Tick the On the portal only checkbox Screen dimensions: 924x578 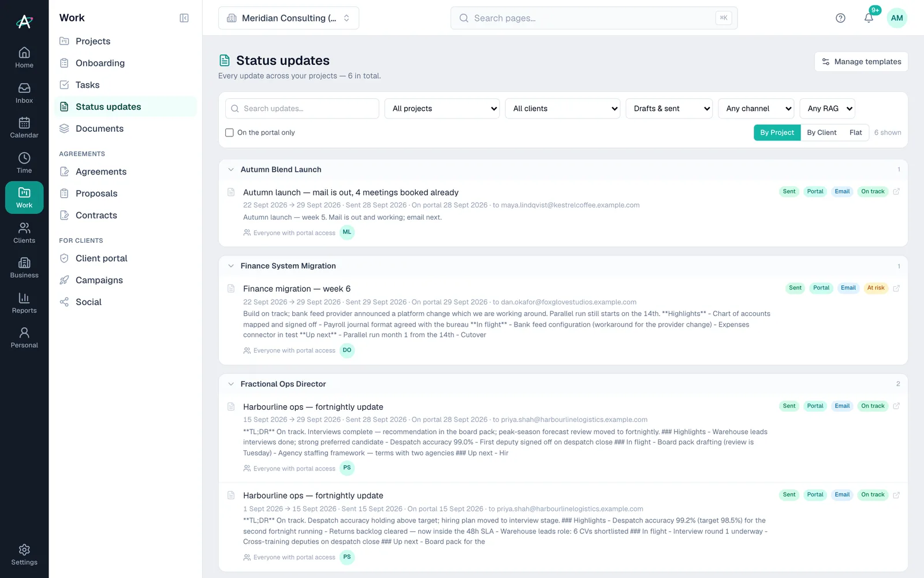point(229,132)
